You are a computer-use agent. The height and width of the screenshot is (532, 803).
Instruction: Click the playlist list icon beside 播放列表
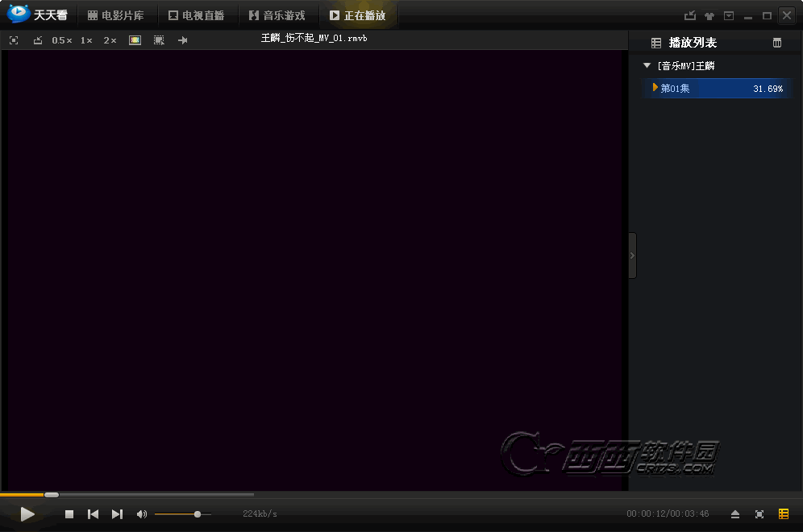(x=656, y=43)
